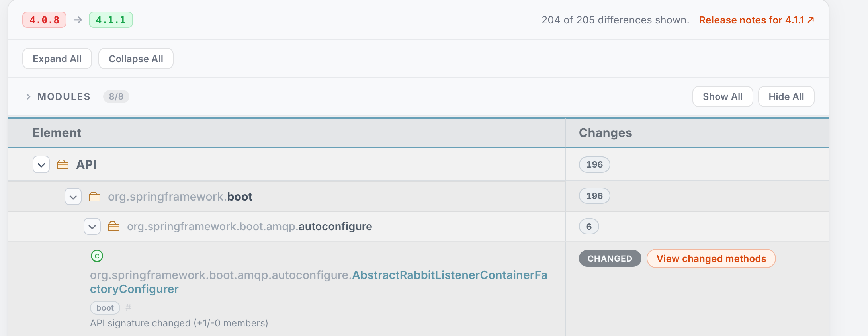Click the green class icon for AbstractRabbitListenerContainerFactoryConfigurer
868x336 pixels.
pyautogui.click(x=97, y=256)
